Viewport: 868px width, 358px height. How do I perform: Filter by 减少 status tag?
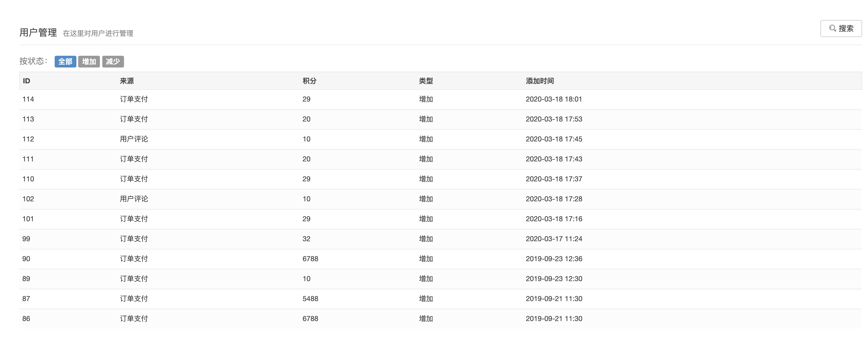click(113, 62)
